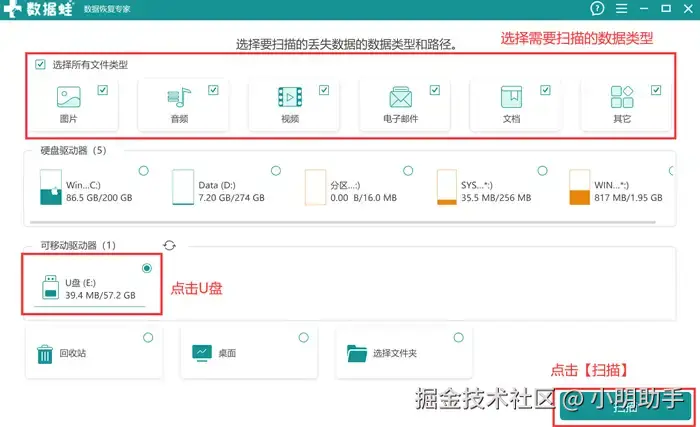The height and width of the screenshot is (427, 700).
Task: Click the 电子邮件 email type icon
Action: 400,97
